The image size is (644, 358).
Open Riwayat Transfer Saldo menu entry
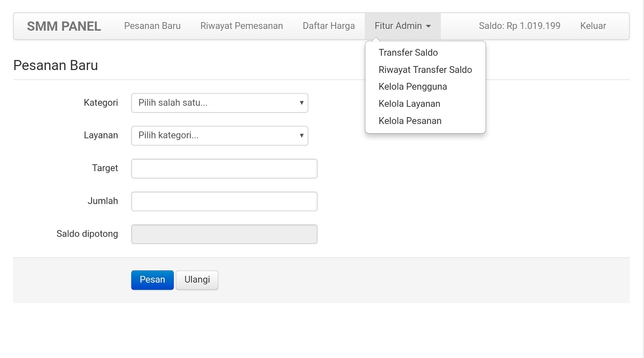[x=425, y=70]
